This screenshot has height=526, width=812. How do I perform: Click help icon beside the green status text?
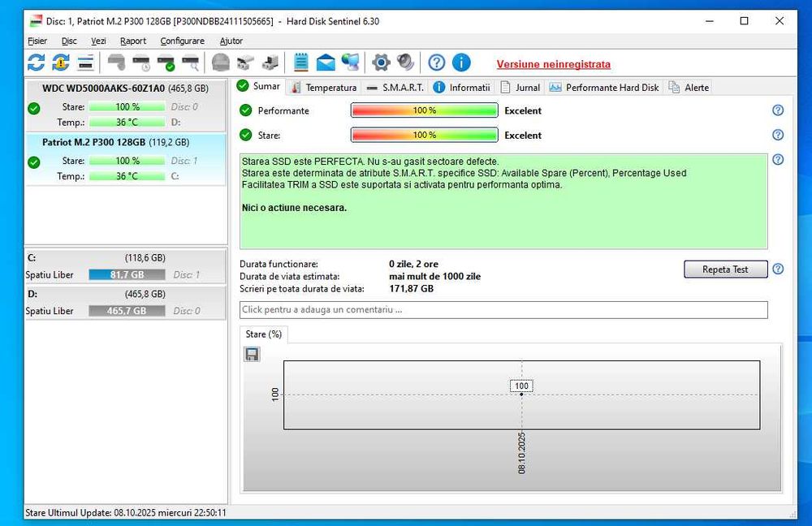coord(778,159)
